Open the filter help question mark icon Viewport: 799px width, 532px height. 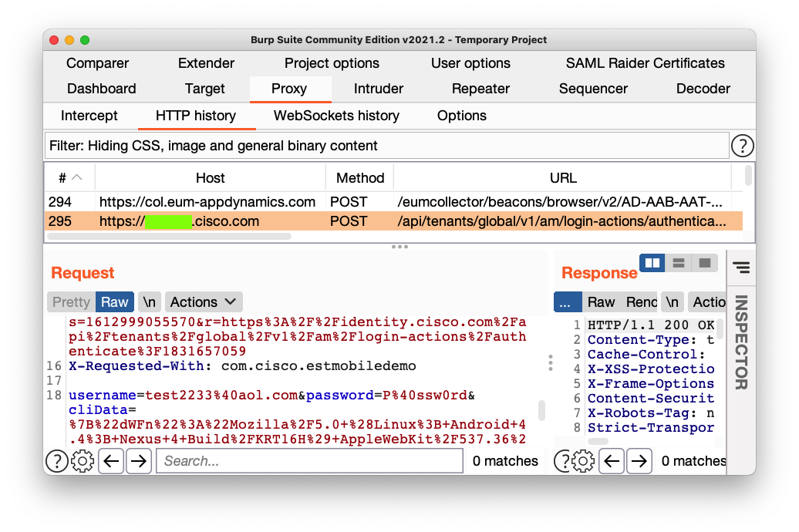coord(743,146)
